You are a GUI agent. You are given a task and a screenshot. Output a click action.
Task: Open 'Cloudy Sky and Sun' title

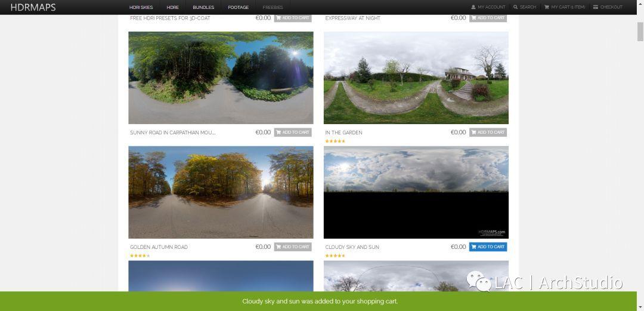tap(352, 247)
